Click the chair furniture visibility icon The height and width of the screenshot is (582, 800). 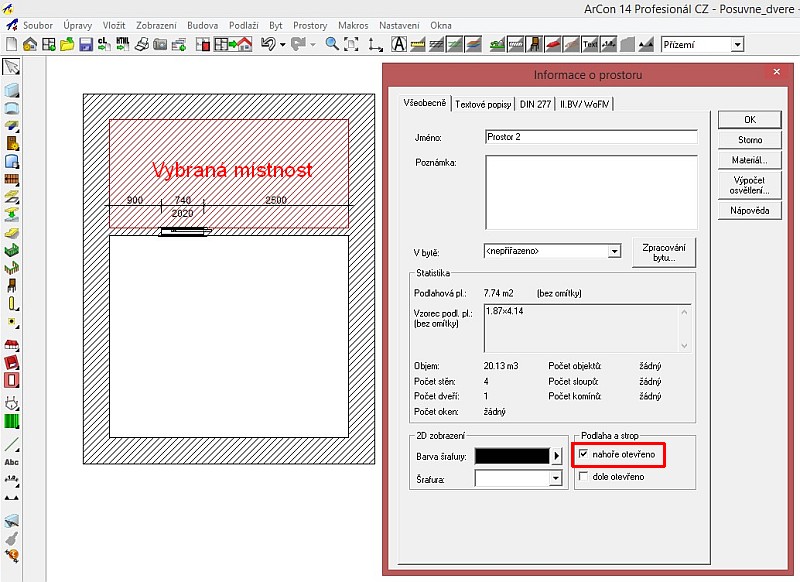coord(535,45)
